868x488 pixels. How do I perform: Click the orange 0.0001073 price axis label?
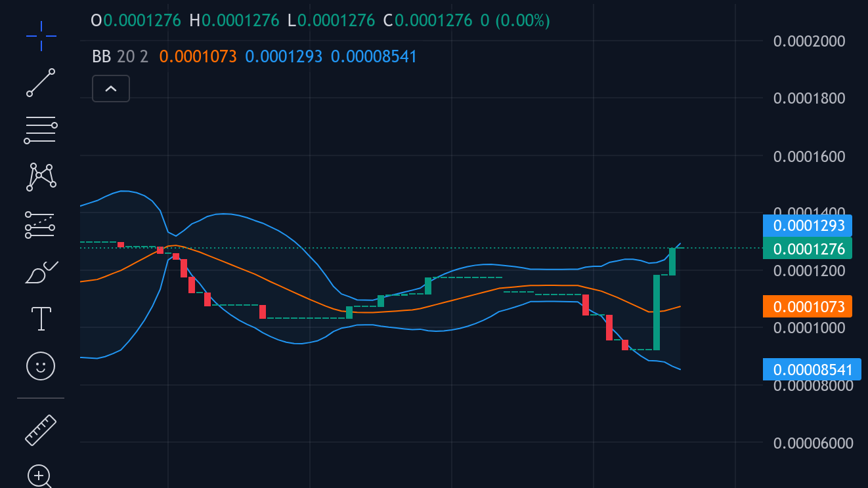point(808,306)
